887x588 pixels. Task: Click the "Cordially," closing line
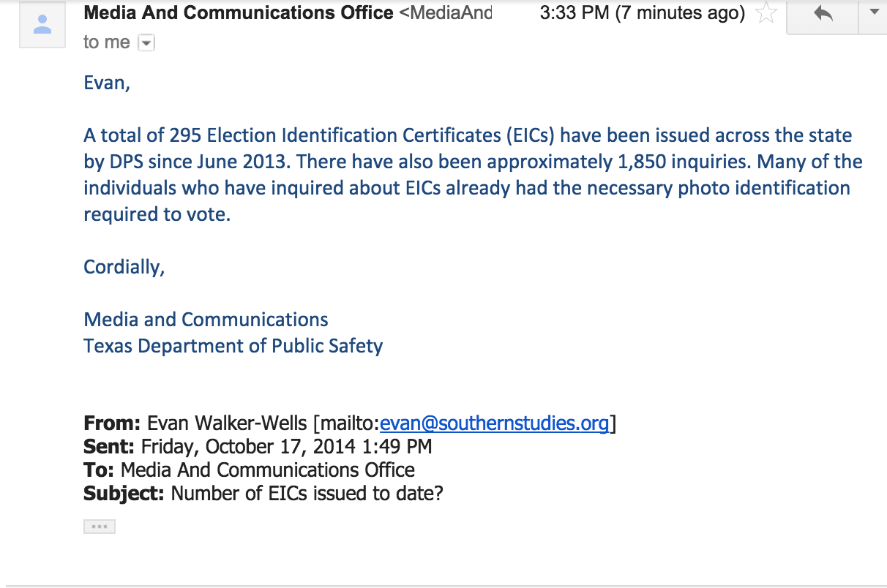[124, 267]
